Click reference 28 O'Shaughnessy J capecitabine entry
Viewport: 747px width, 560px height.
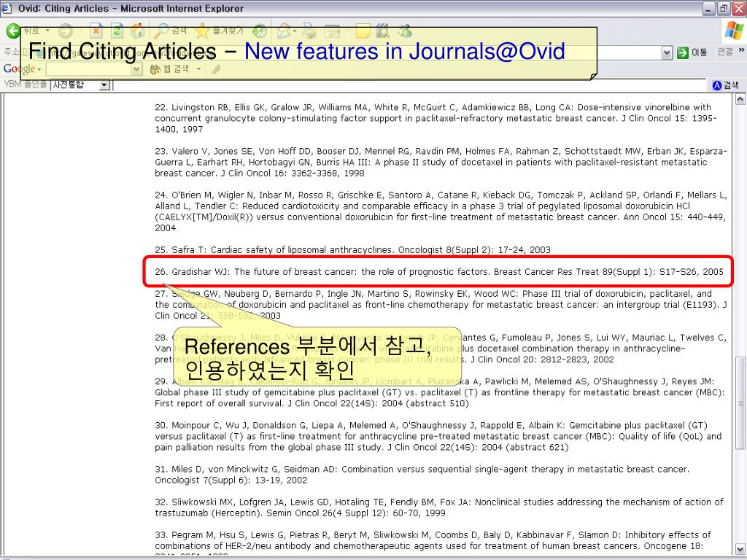[441, 348]
